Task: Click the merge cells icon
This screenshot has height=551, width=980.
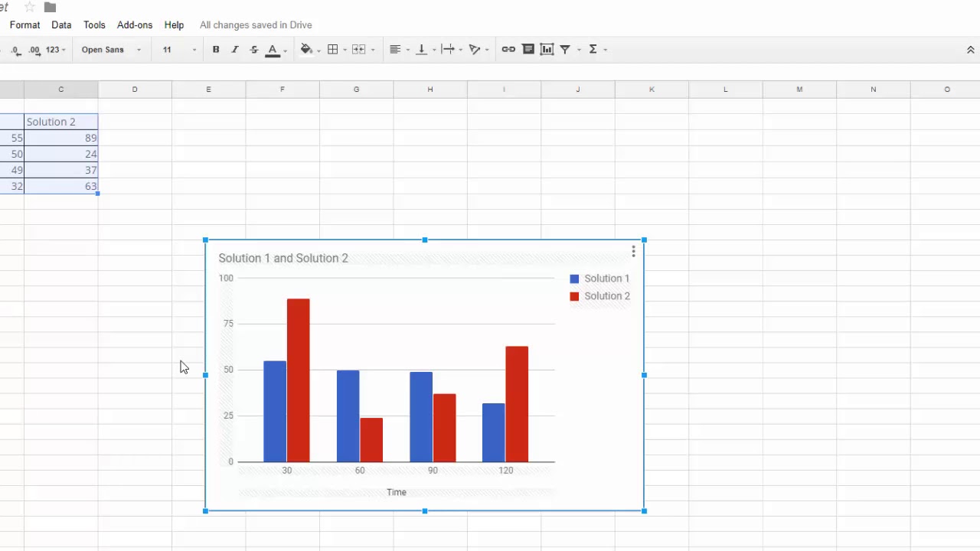Action: coord(358,50)
